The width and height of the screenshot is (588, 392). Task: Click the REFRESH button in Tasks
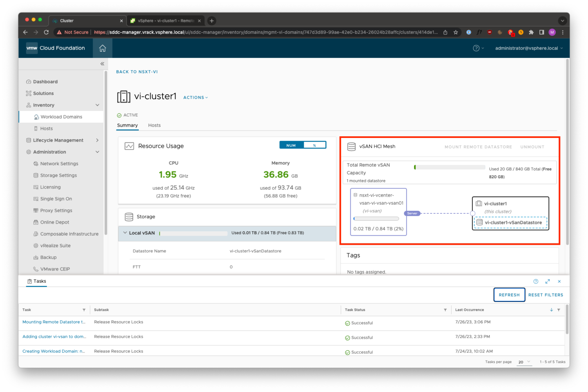click(x=509, y=295)
